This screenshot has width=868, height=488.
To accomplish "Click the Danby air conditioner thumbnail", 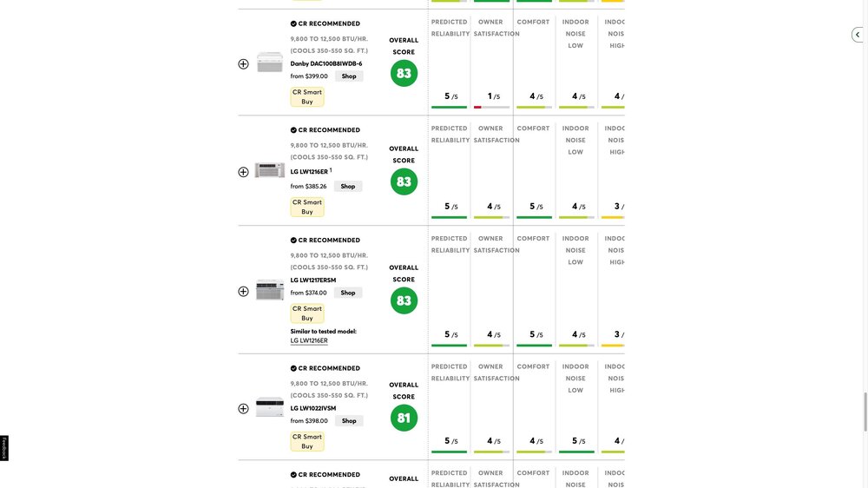I will 270,63.
